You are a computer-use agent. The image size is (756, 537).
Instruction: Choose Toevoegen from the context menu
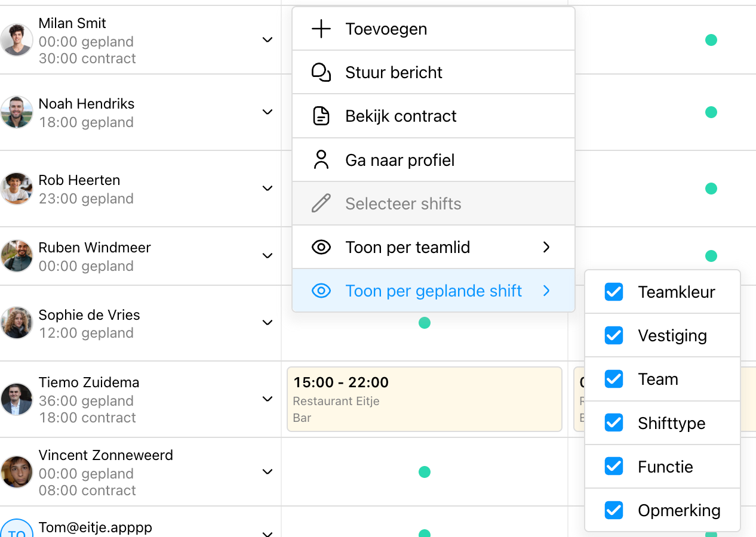[x=434, y=29]
